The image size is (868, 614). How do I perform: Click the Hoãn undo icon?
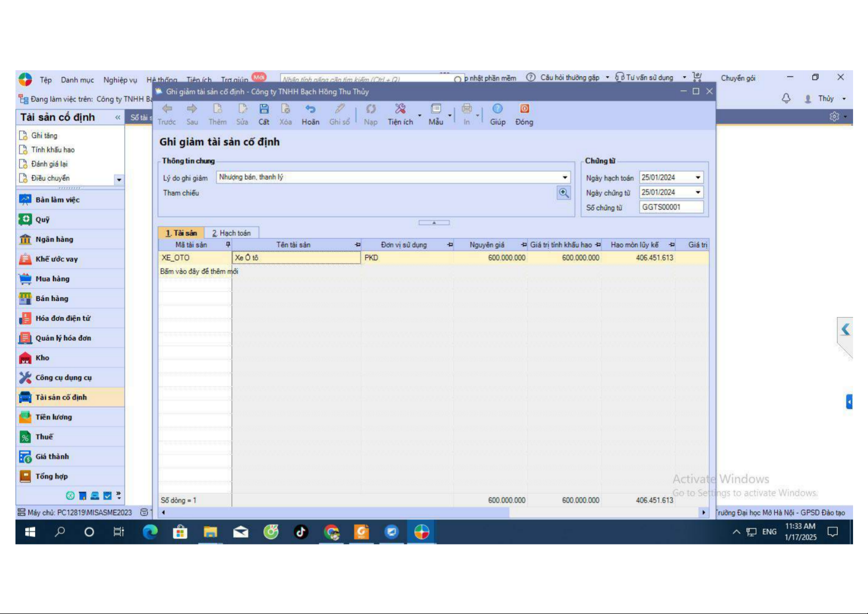pos(310,109)
